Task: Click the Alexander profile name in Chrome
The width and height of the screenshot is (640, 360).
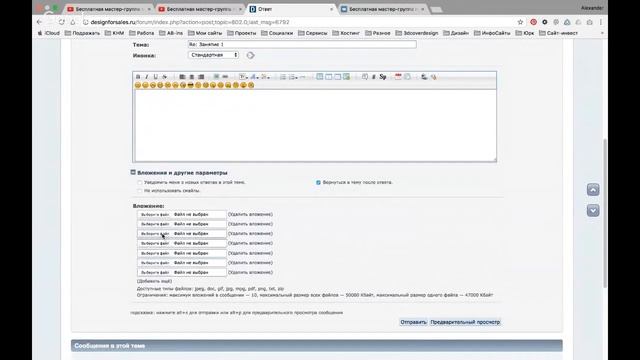Action: tap(592, 8)
